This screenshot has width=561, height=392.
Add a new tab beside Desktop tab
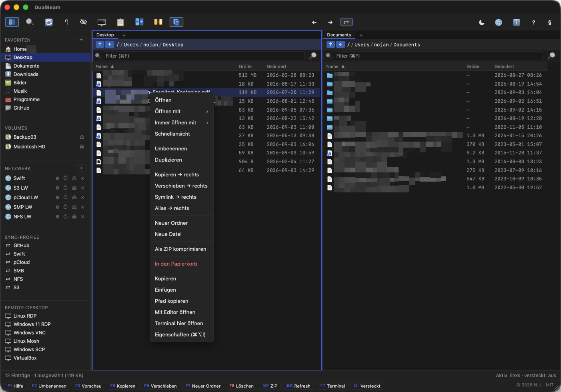(x=124, y=35)
